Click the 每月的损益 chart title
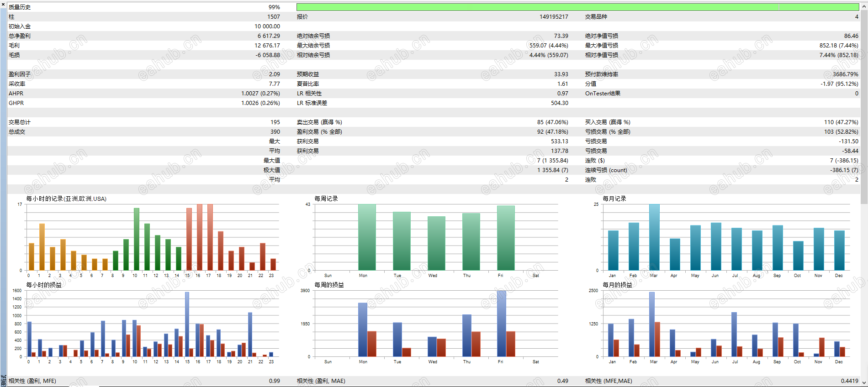This screenshot has height=387, width=868. point(617,285)
